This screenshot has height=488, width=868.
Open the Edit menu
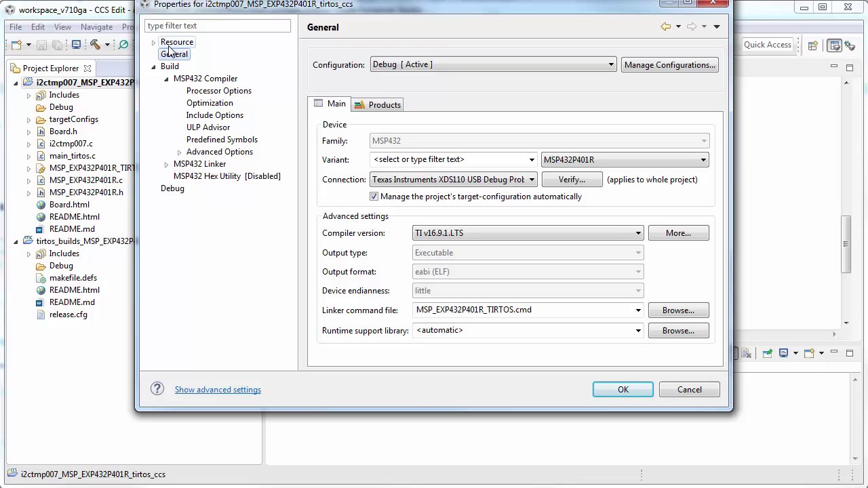pyautogui.click(x=38, y=27)
